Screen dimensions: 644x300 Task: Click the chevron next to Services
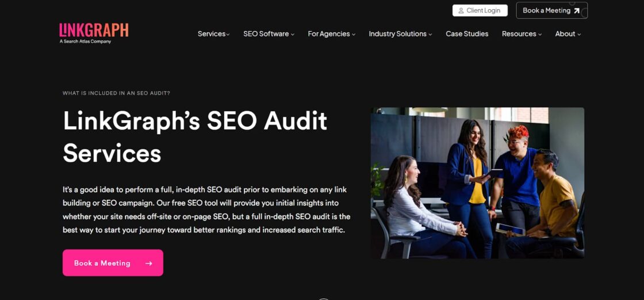point(228,34)
